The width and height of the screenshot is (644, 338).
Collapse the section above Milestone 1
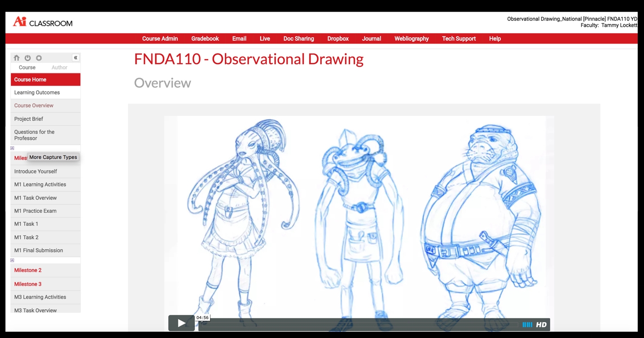point(12,148)
